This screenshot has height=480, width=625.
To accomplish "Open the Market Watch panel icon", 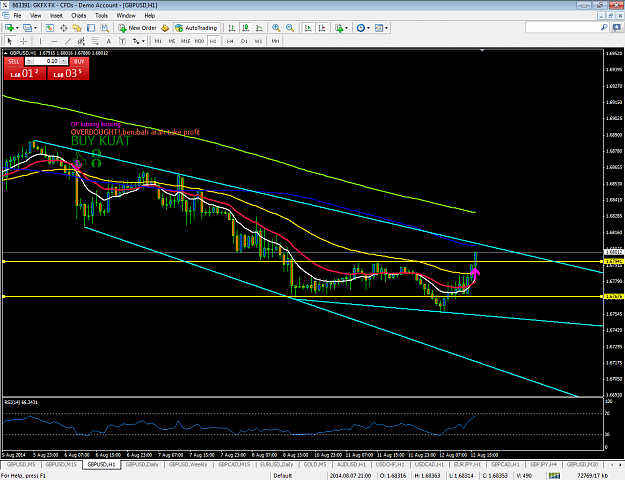I will [x=49, y=28].
